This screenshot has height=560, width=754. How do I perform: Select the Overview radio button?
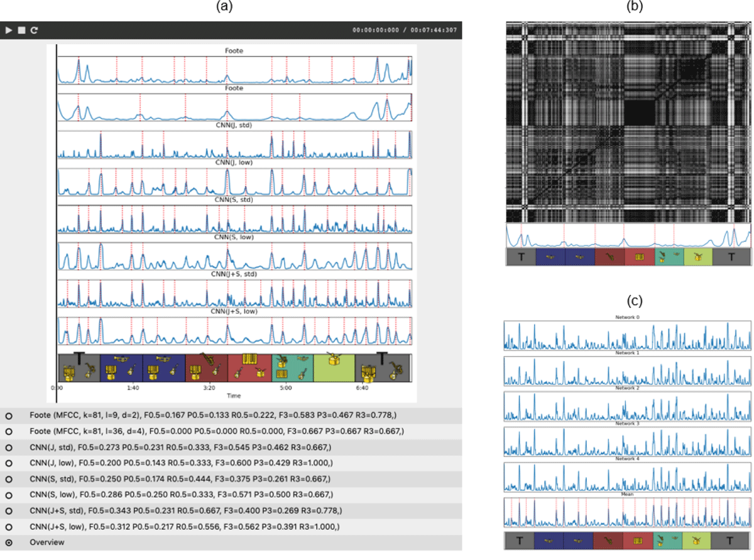(9, 542)
